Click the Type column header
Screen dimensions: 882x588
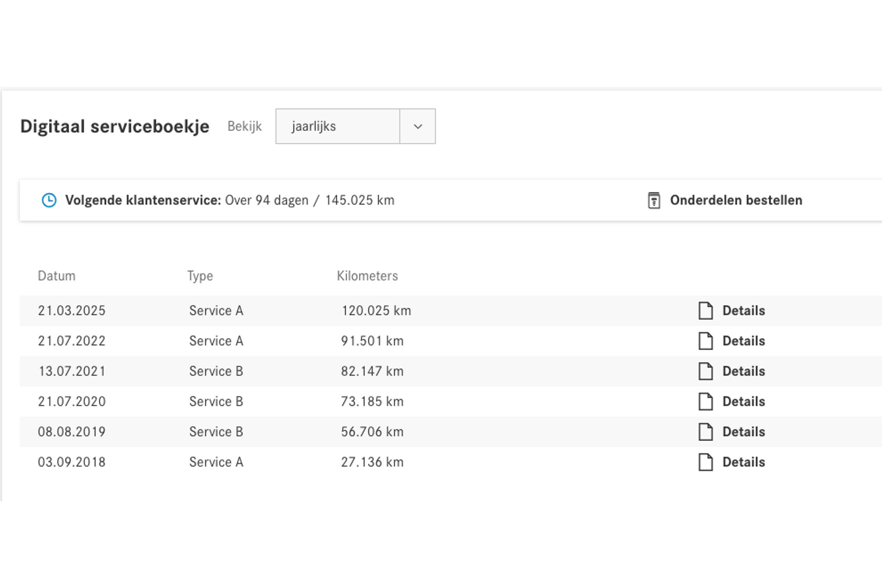click(200, 276)
